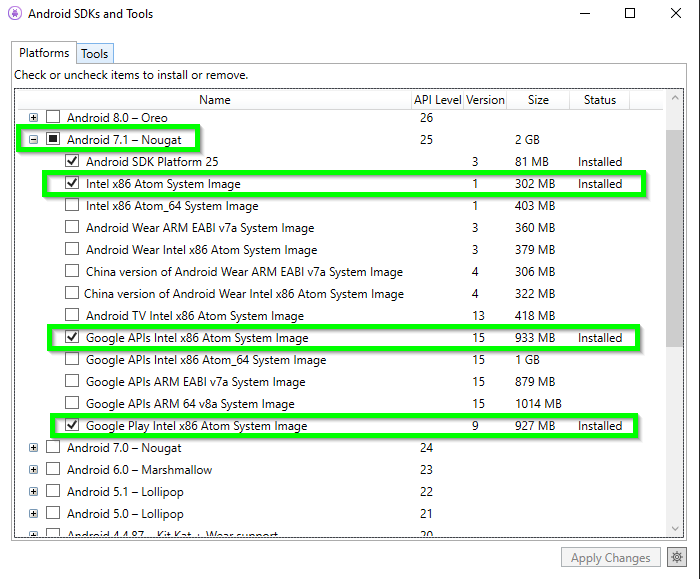This screenshot has height=579, width=700.
Task: Uncheck Intel x86 Atom System Image
Action: 72,183
